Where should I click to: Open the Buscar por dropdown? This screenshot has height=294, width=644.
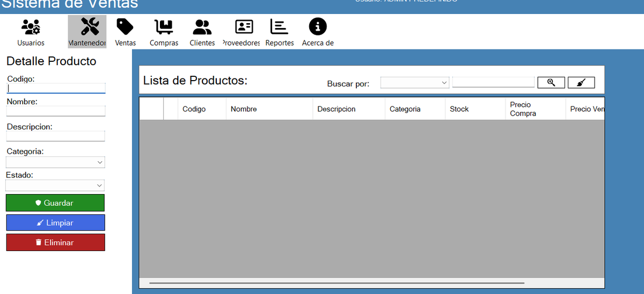click(x=415, y=83)
